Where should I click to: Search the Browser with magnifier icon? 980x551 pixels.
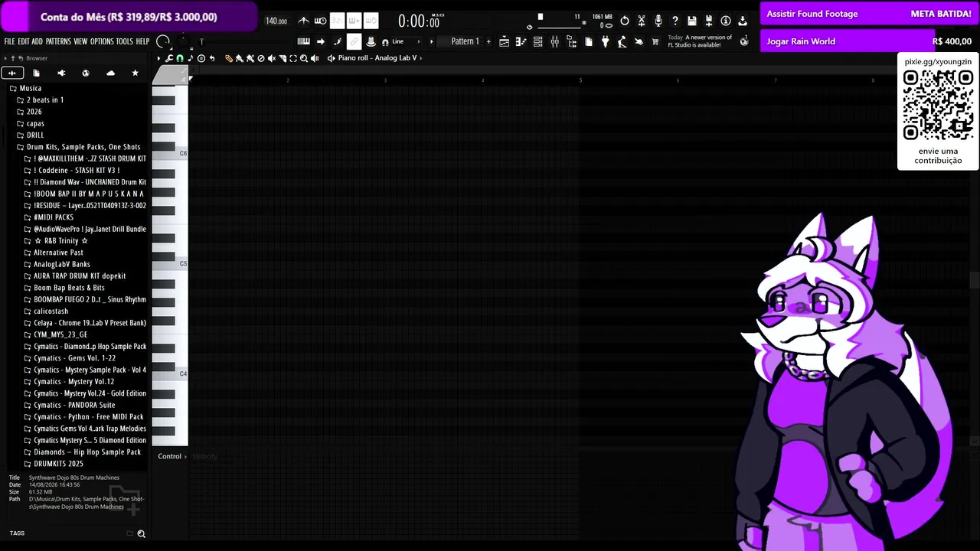pyautogui.click(x=141, y=533)
